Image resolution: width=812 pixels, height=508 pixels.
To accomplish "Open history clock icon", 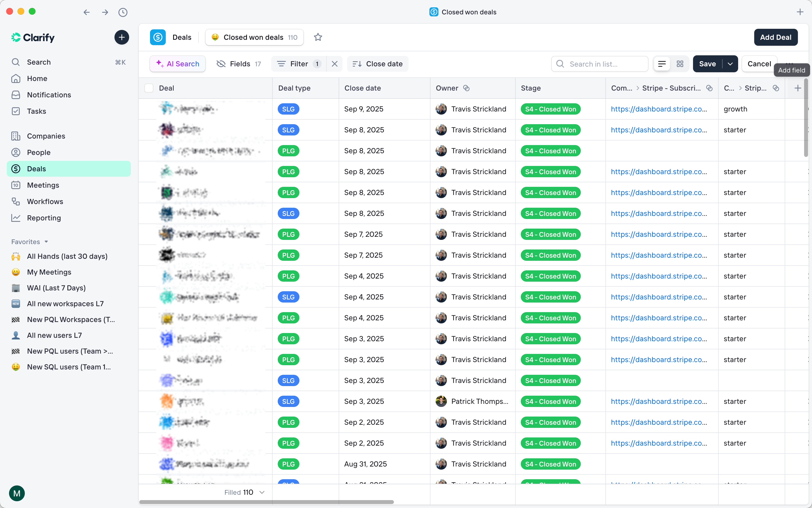I will tap(123, 12).
